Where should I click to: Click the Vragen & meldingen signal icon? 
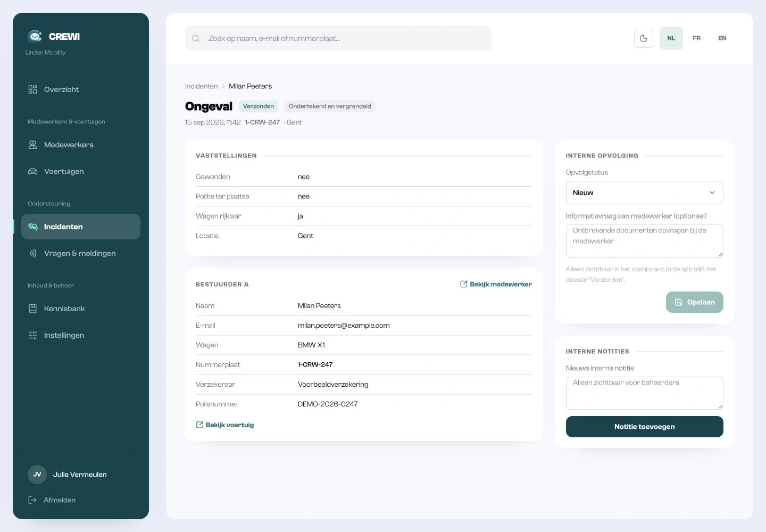tap(33, 253)
